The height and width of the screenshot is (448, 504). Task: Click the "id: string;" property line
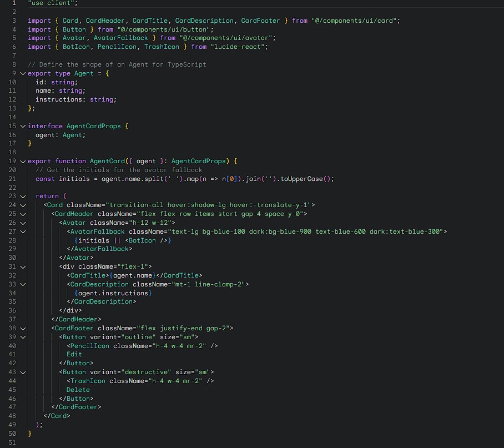tap(57, 82)
